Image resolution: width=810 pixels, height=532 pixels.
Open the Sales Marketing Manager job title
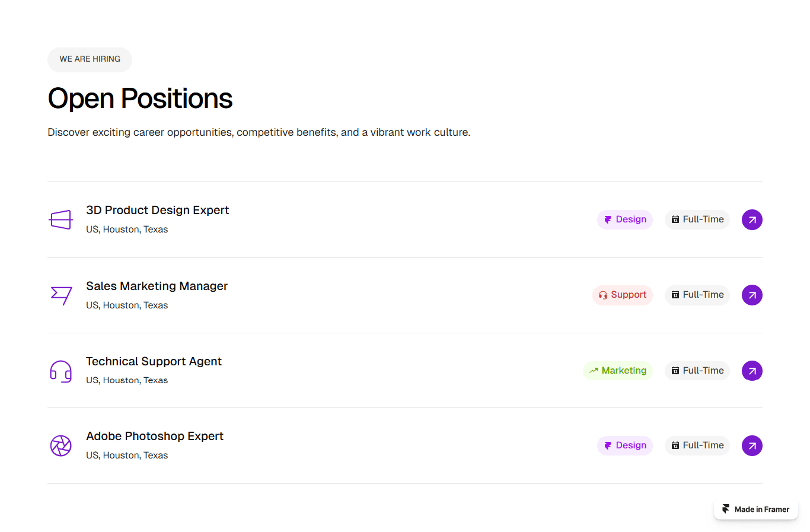[157, 286]
